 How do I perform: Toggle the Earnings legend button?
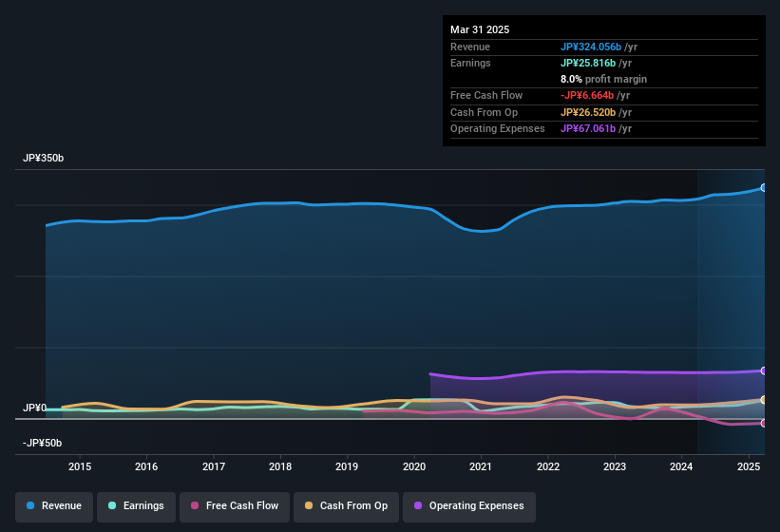click(x=136, y=506)
